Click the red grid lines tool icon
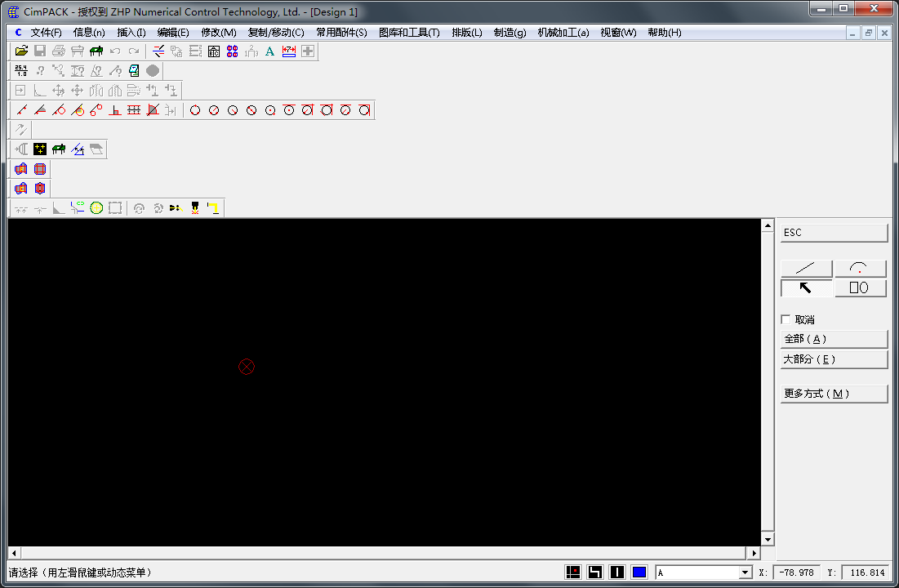This screenshot has width=899, height=588. tap(134, 110)
